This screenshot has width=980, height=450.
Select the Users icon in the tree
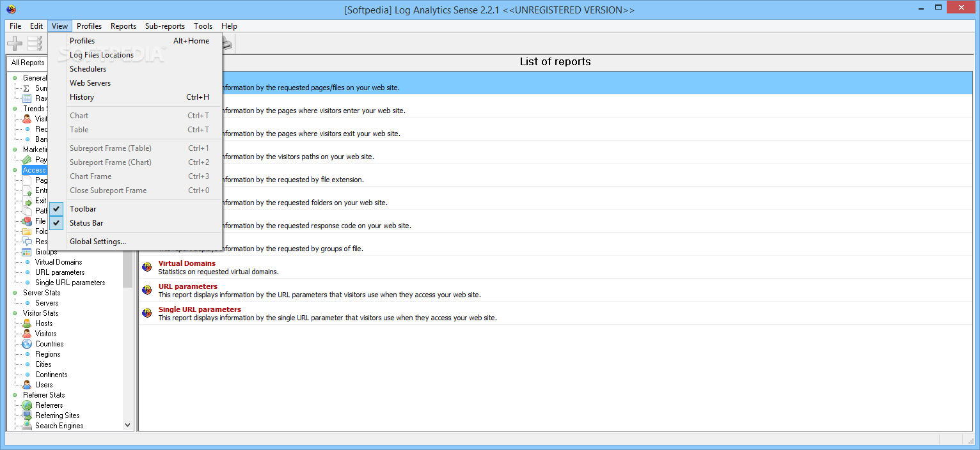click(27, 385)
